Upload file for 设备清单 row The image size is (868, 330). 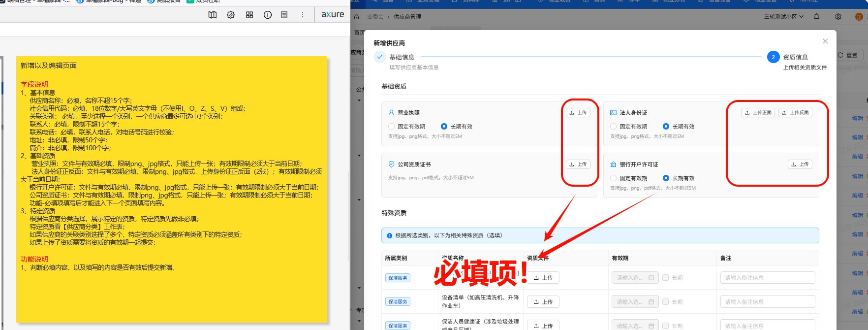[543, 302]
